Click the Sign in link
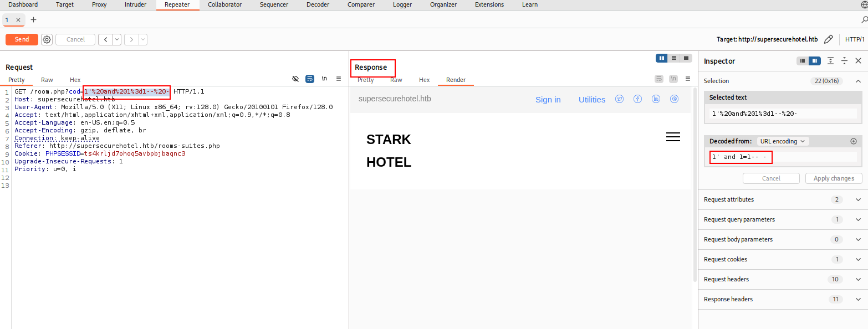Viewport: 868px width, 329px height. 548,100
